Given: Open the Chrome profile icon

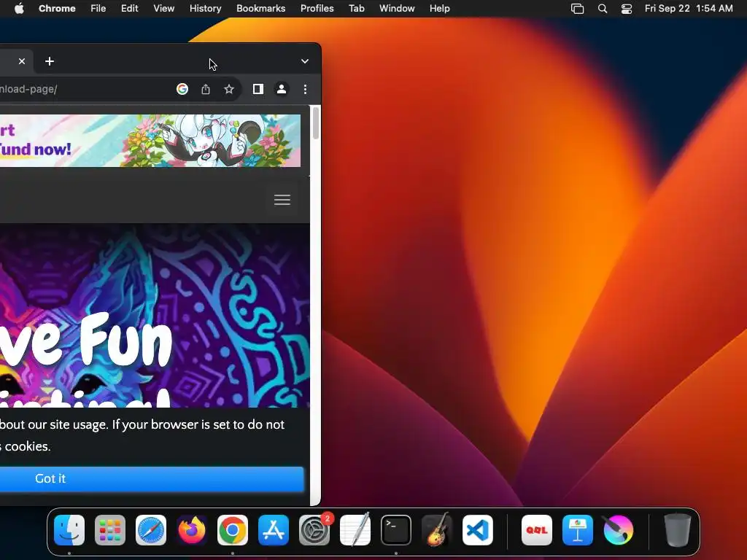Looking at the screenshot, I should (x=282, y=89).
